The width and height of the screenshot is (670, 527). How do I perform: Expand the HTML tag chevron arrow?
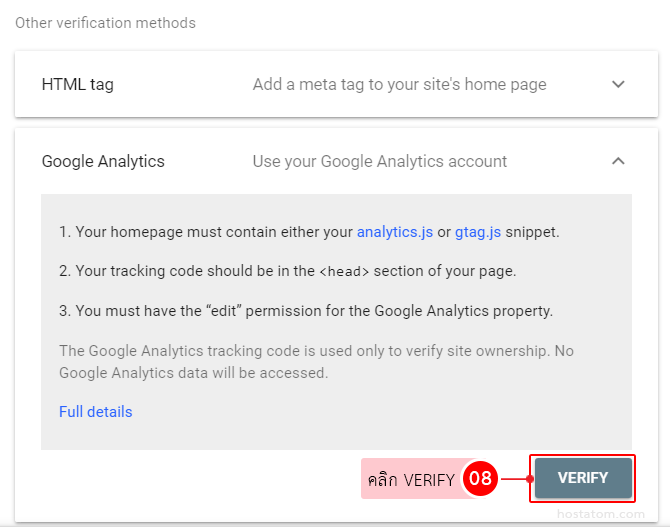click(x=618, y=84)
